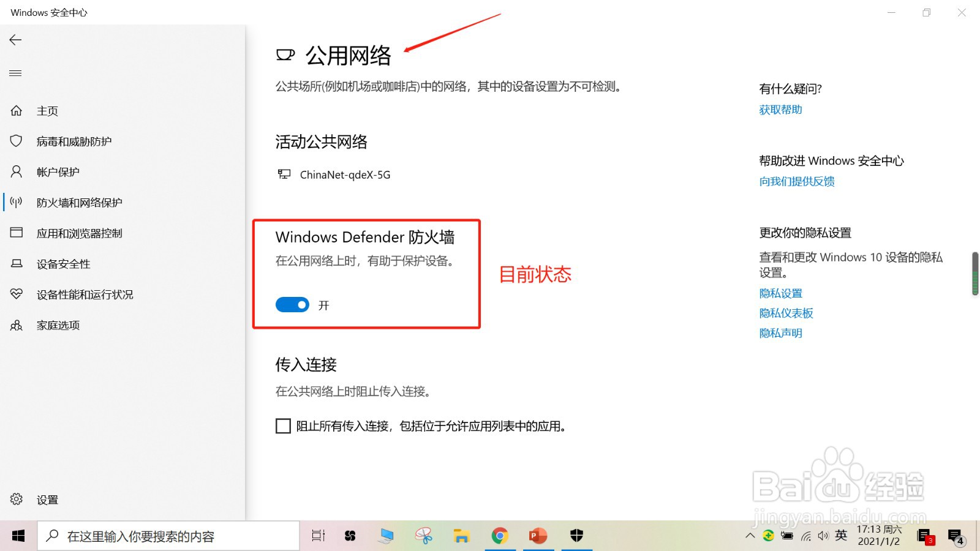Open the input language switcher showing 英

[840, 535]
